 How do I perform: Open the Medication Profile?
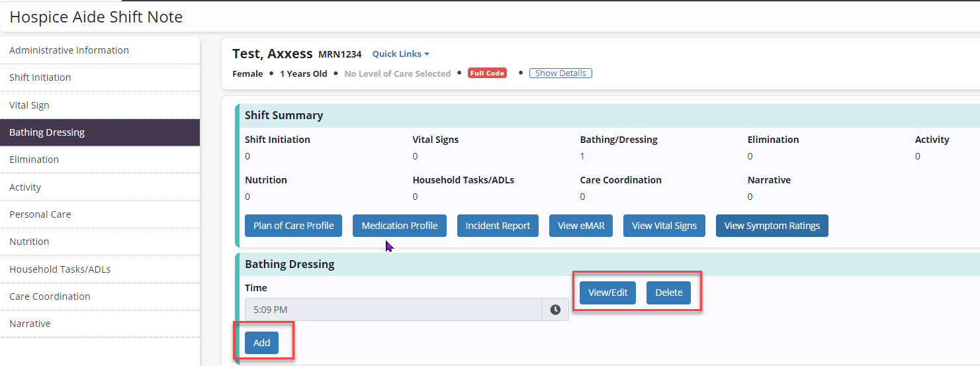(400, 226)
